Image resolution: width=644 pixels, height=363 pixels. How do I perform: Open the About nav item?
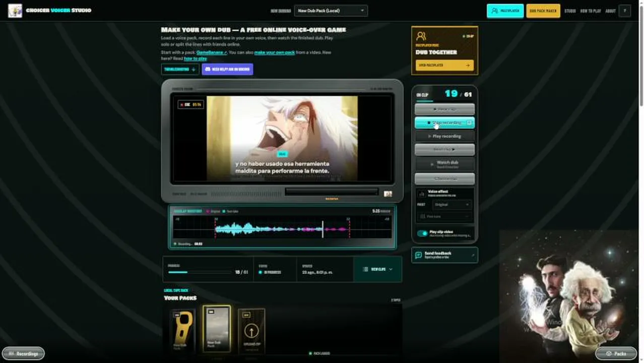610,11
